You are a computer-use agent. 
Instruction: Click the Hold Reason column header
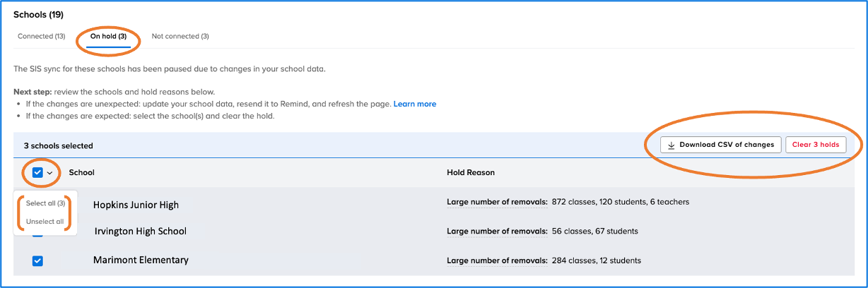coord(470,172)
